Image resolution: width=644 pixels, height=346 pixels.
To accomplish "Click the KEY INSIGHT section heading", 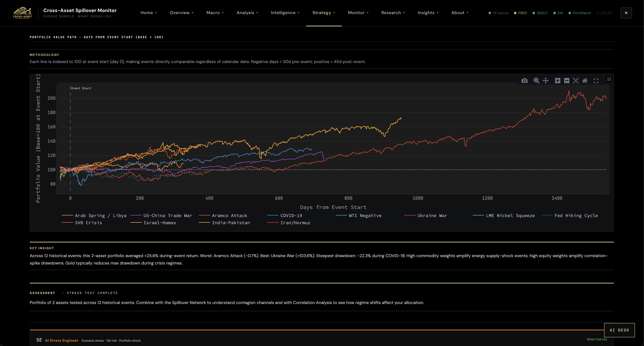I will point(42,248).
